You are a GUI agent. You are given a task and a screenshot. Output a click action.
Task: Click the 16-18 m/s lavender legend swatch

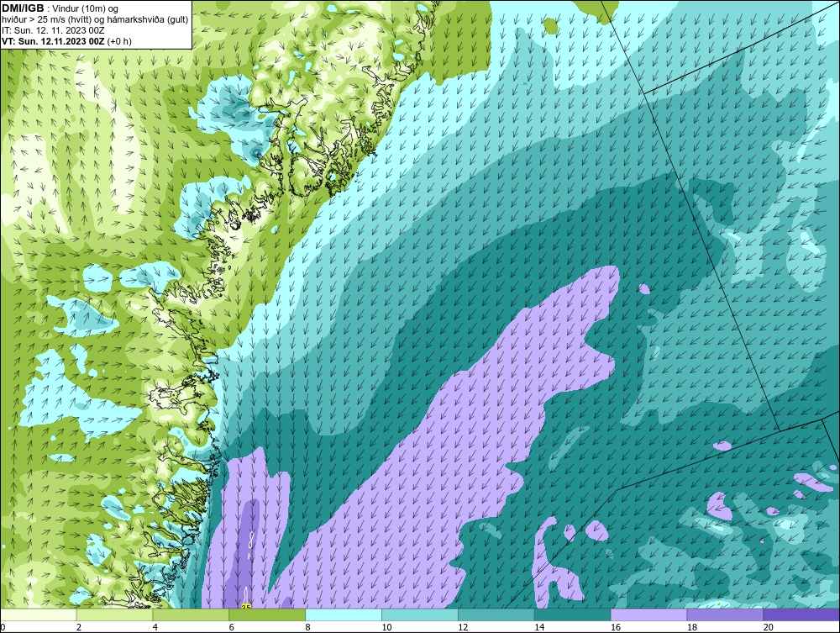(x=648, y=615)
